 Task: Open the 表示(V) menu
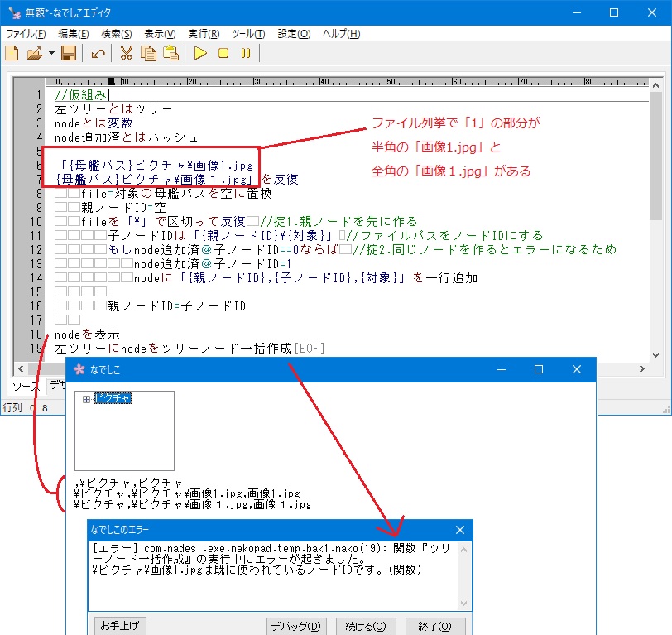pyautogui.click(x=160, y=33)
